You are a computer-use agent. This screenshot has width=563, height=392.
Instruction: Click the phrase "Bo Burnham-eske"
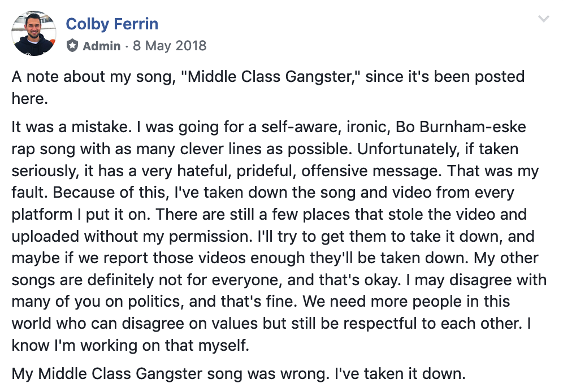pyautogui.click(x=461, y=127)
